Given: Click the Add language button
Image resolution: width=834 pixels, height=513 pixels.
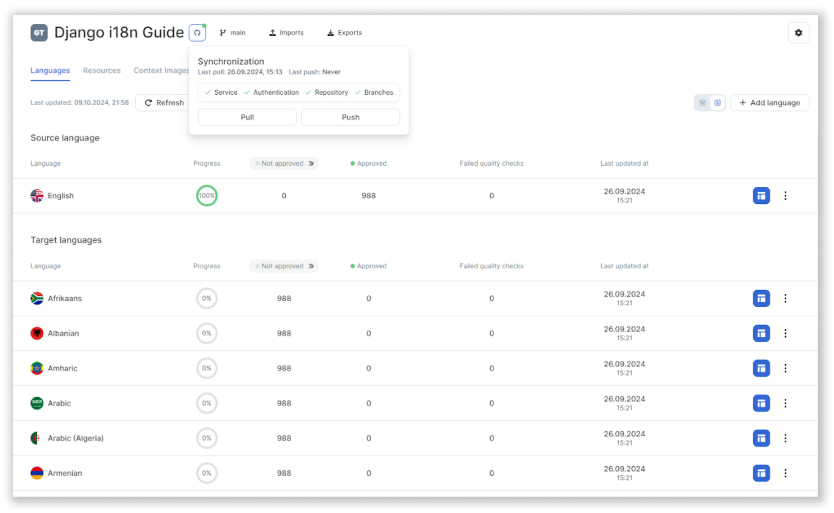Looking at the screenshot, I should pyautogui.click(x=770, y=103).
